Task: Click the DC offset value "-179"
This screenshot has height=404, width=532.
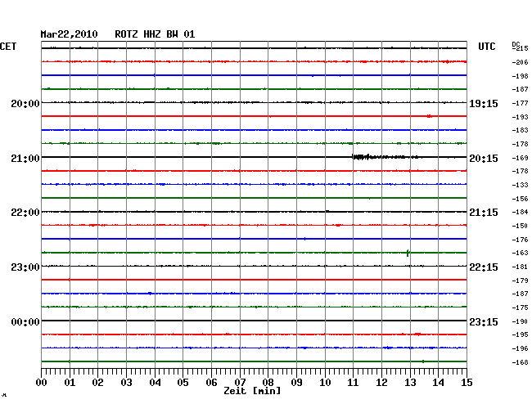Action: [x=520, y=281]
